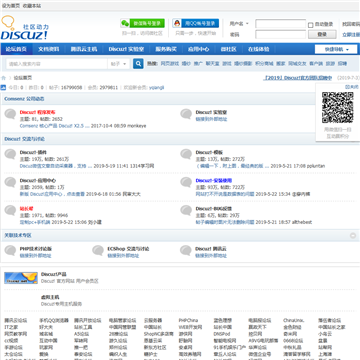The image size is (360, 360).
Task: Click the green WeChat login icon
Action: tap(125, 23)
